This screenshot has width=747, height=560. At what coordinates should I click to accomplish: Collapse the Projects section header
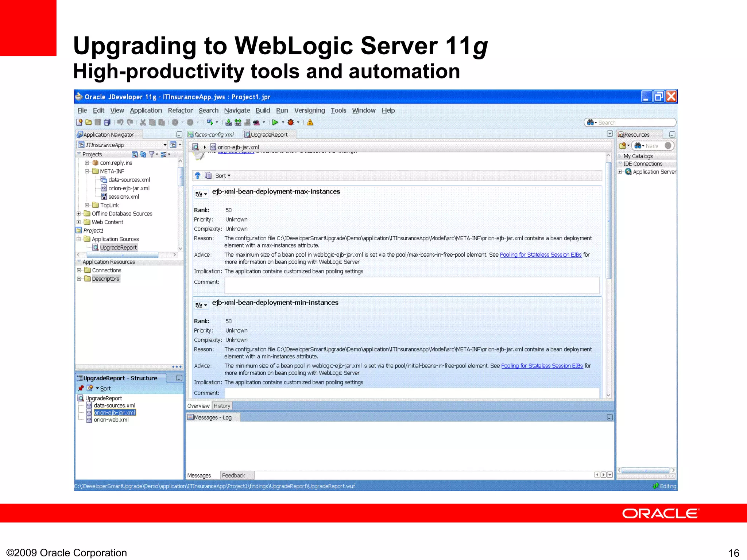coord(79,154)
